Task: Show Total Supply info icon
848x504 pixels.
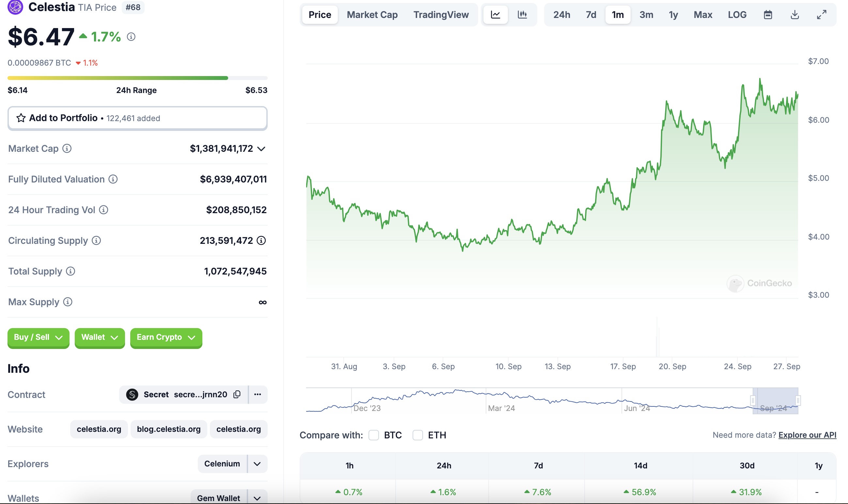Action: click(x=70, y=271)
